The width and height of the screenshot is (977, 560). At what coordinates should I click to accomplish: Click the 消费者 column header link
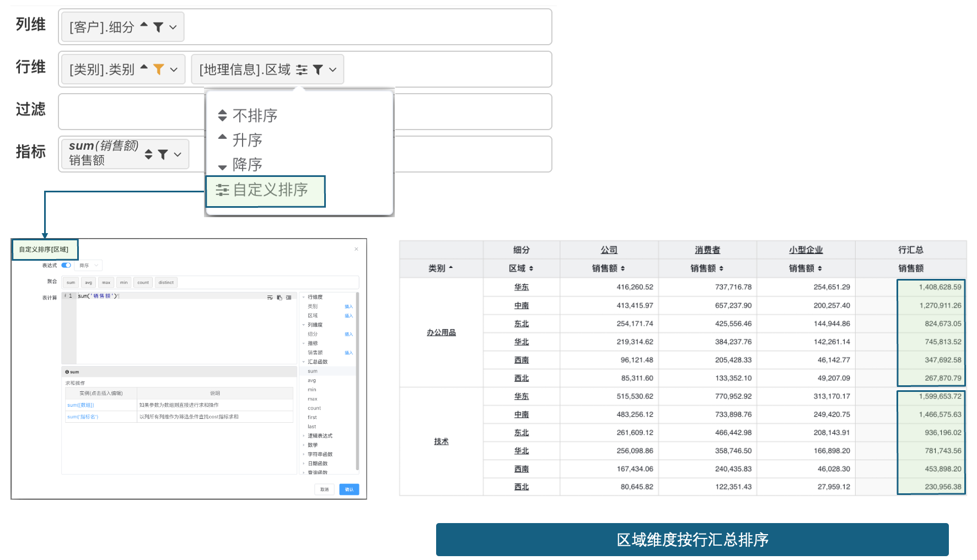coord(707,250)
